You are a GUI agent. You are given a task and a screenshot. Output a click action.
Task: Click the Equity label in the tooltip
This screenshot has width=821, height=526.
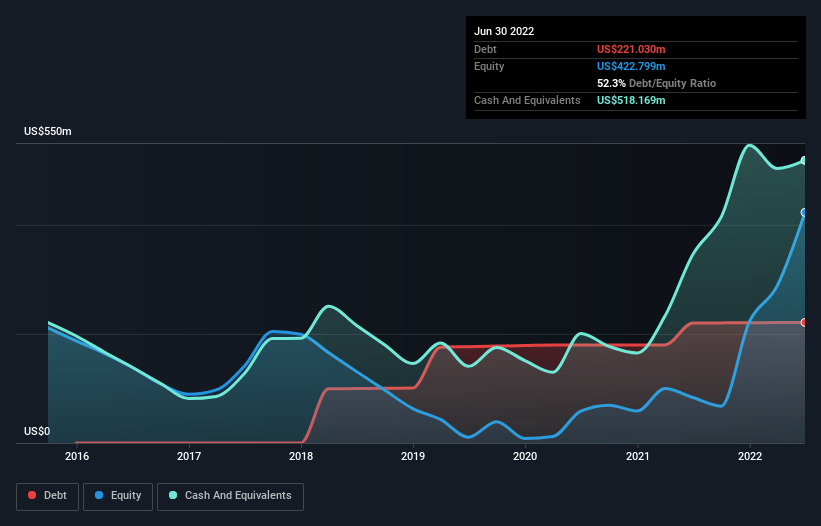pos(489,66)
